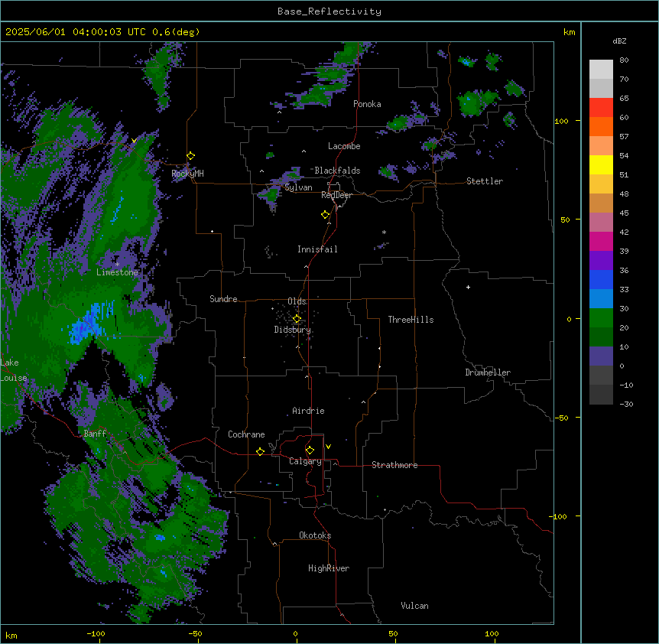
Task: Click the dBZ legend heading
Action: pos(619,41)
